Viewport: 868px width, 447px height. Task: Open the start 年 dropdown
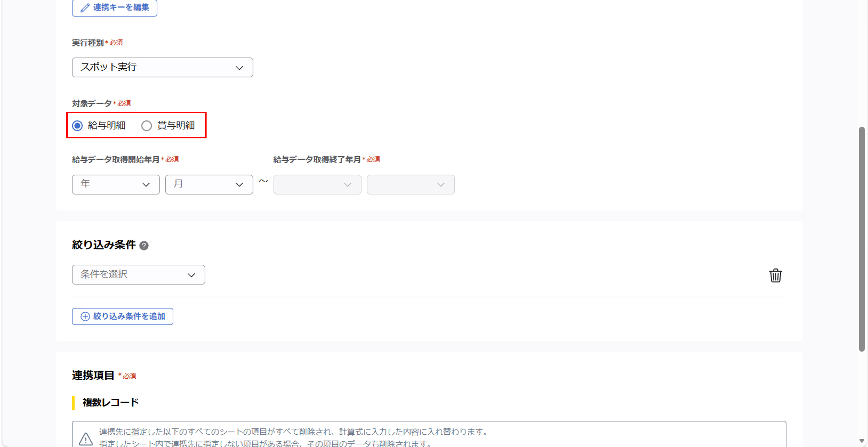pos(116,184)
